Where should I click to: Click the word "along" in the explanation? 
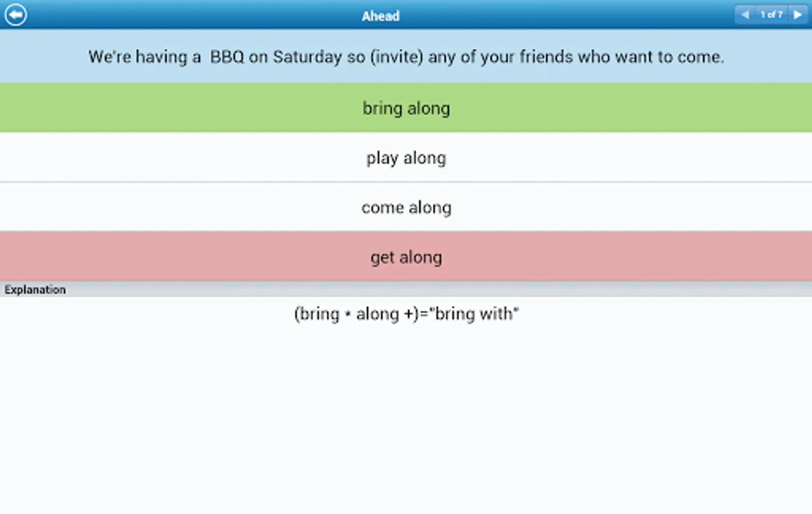[x=377, y=314]
